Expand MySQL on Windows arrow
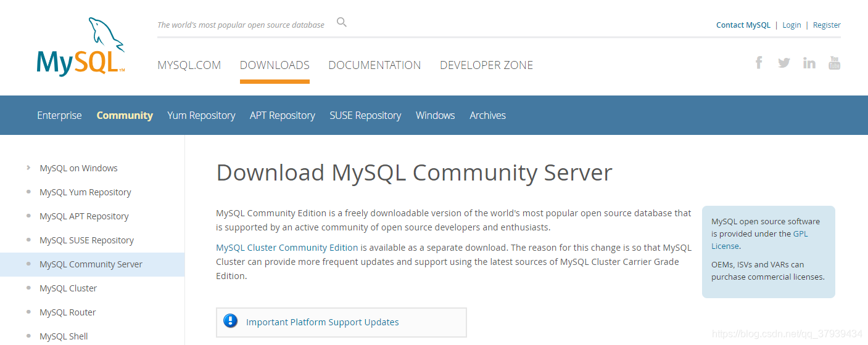868x345 pixels. coord(28,168)
